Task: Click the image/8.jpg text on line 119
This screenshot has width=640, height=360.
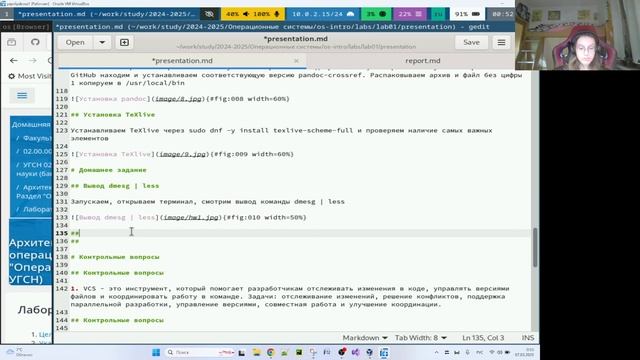Action: tap(178, 99)
